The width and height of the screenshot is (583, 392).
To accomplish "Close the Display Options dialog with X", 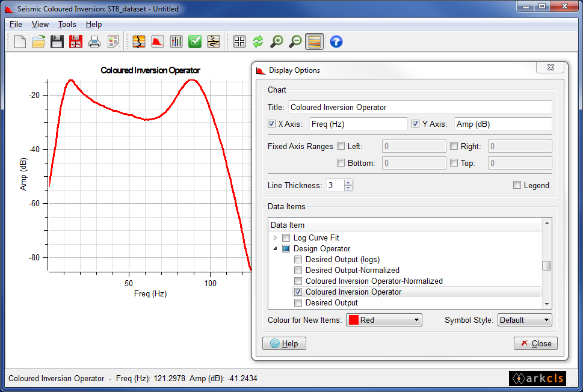I will point(551,67).
